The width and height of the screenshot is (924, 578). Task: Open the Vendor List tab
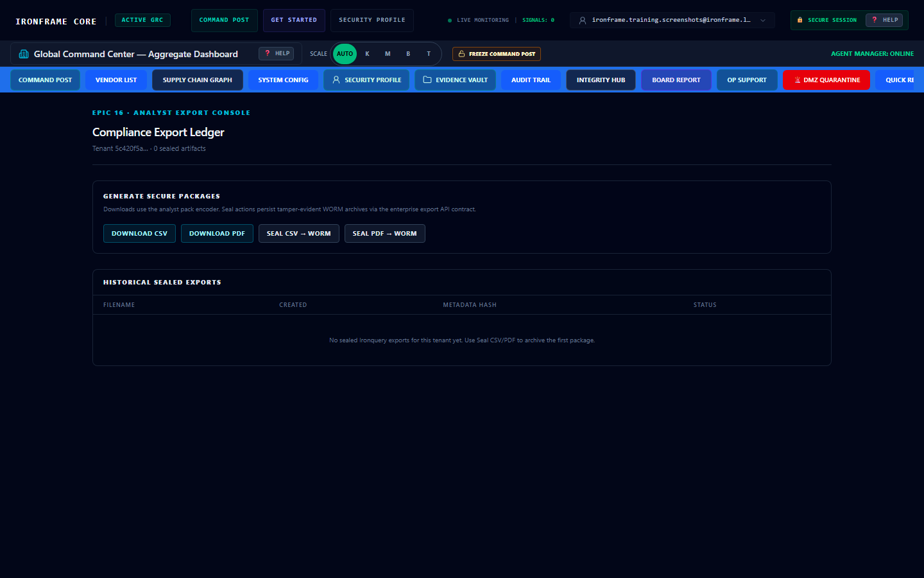pyautogui.click(x=116, y=80)
